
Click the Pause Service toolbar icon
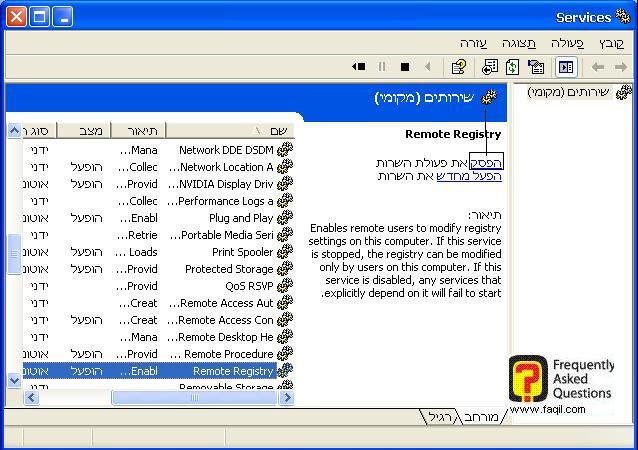tap(382, 67)
